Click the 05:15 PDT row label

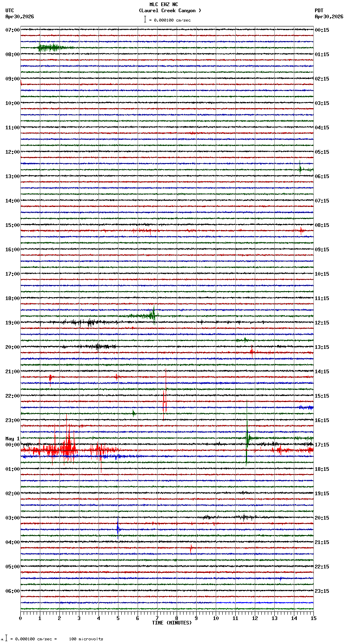point(322,152)
